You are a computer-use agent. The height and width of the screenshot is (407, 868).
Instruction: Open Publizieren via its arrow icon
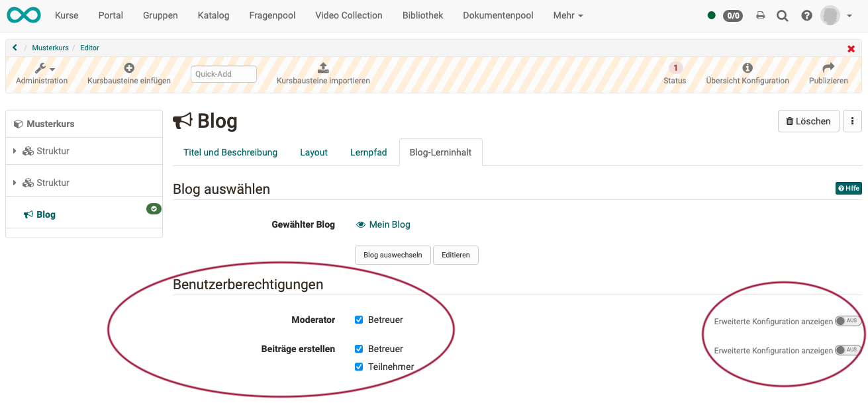(828, 67)
